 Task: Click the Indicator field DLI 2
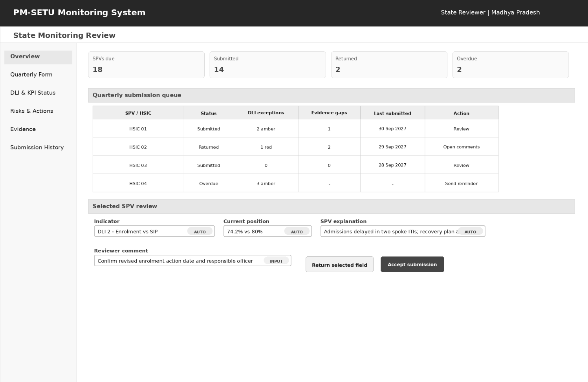point(154,231)
